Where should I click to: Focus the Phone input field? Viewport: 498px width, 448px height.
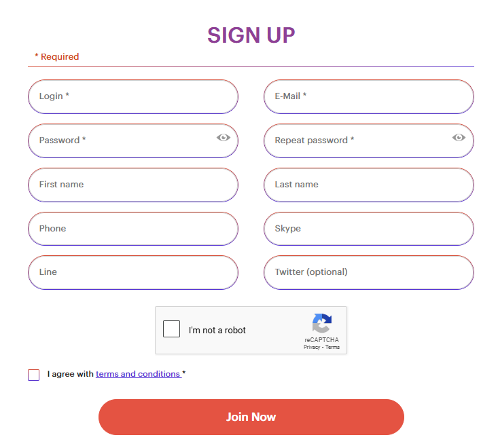click(133, 229)
